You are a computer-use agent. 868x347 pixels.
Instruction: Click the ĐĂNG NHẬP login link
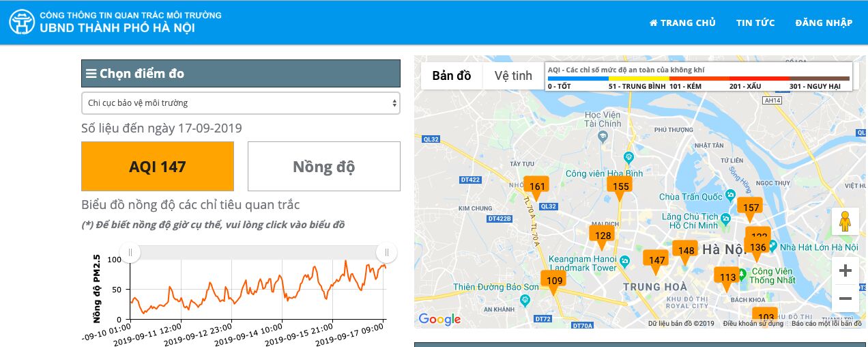click(x=824, y=23)
